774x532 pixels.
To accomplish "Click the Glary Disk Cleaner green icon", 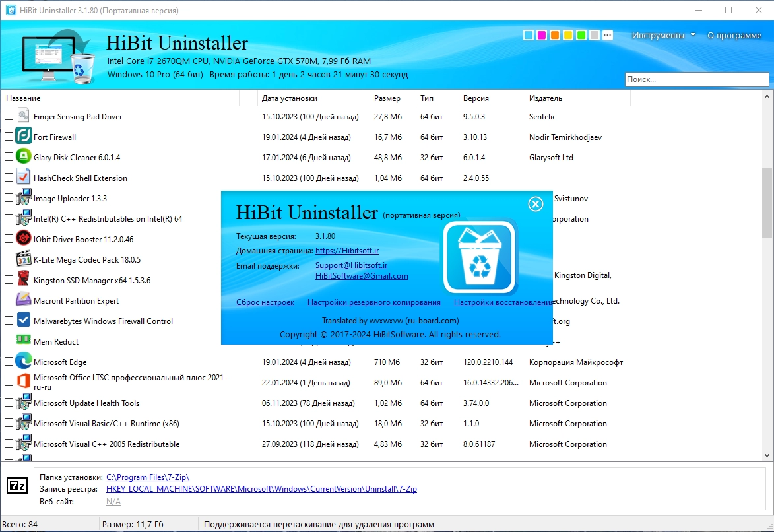I will point(23,157).
